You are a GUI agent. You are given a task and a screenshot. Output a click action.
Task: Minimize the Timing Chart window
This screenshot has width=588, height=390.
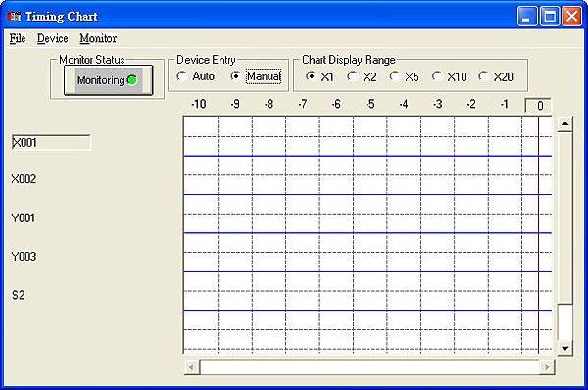[527, 17]
